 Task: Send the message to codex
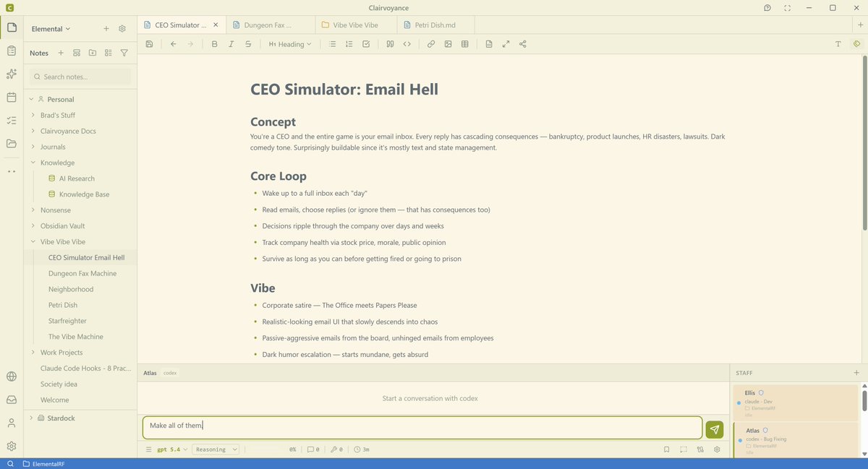(715, 429)
